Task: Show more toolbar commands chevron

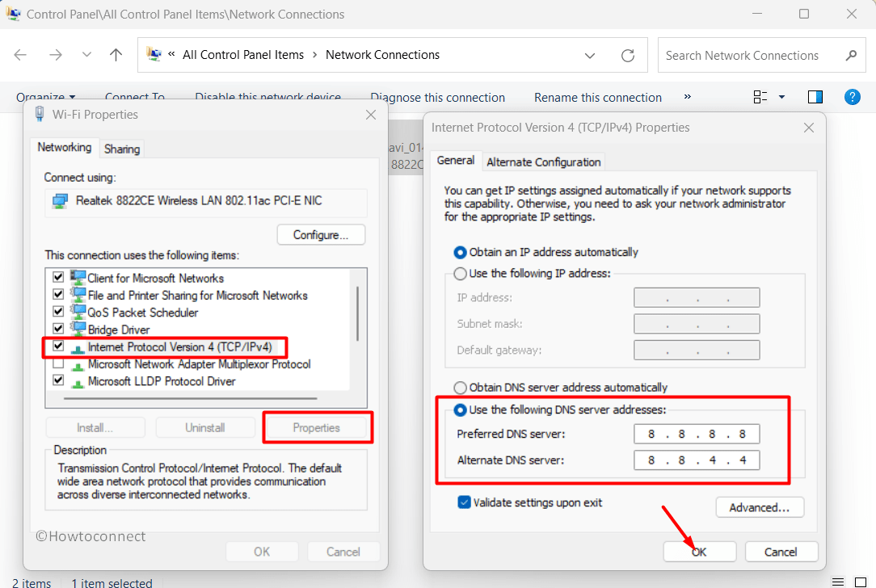Action: [x=687, y=97]
